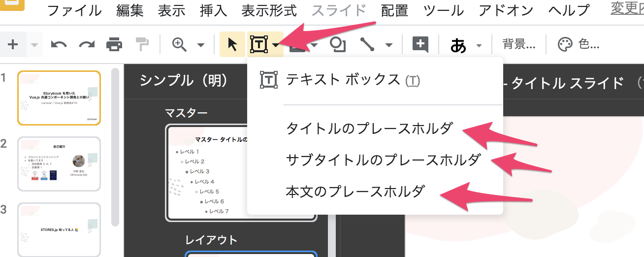Open the new slide layout dropdown arrow
This screenshot has width=644, height=257.
(x=34, y=45)
